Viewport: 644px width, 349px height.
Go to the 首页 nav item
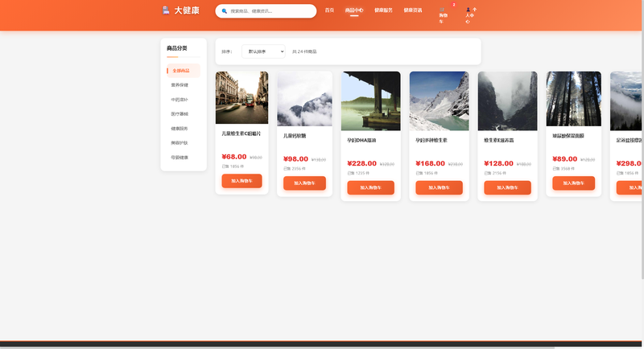click(x=329, y=10)
